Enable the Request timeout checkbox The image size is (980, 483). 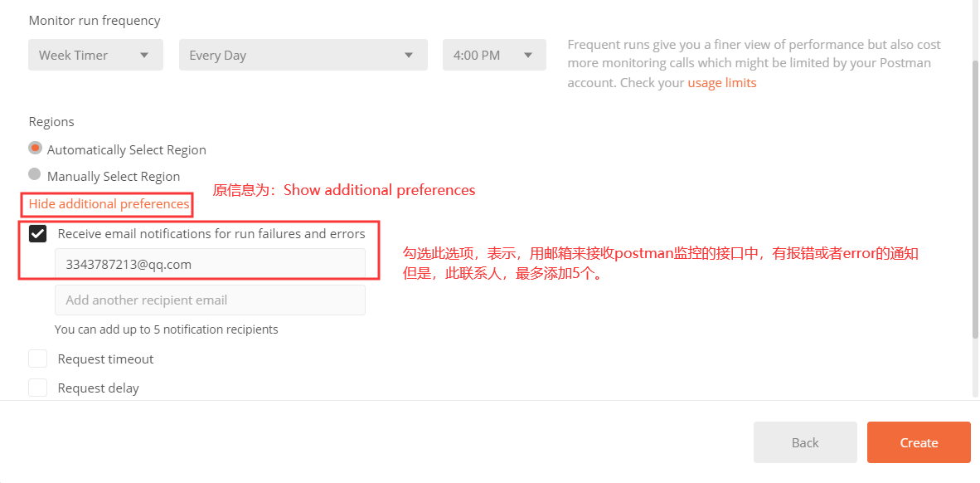click(37, 359)
